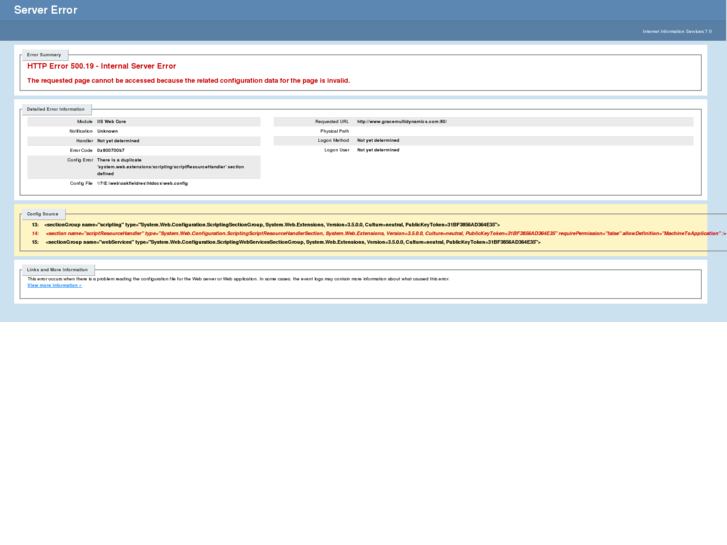Select the 'Error Summary' section label

coord(44,55)
